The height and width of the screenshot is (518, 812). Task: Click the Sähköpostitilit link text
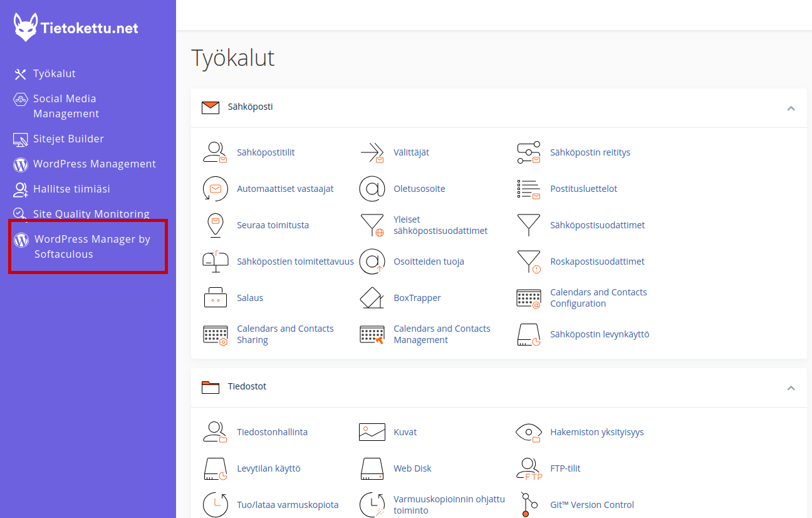[266, 152]
